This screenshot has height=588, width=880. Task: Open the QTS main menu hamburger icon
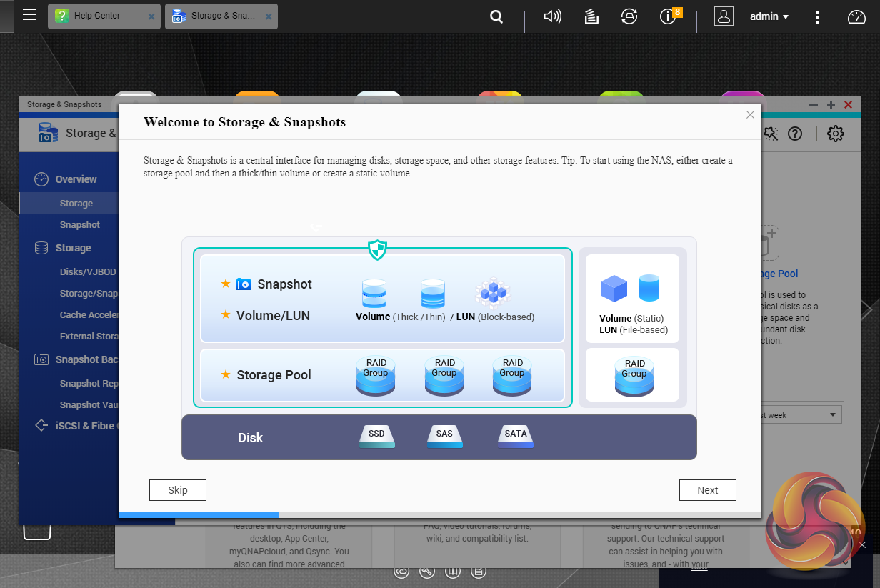29,15
